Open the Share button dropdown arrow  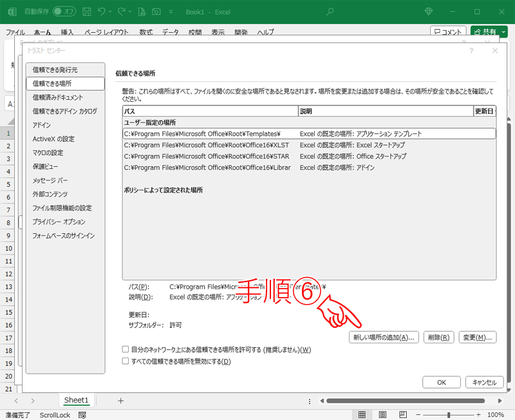tap(503, 32)
